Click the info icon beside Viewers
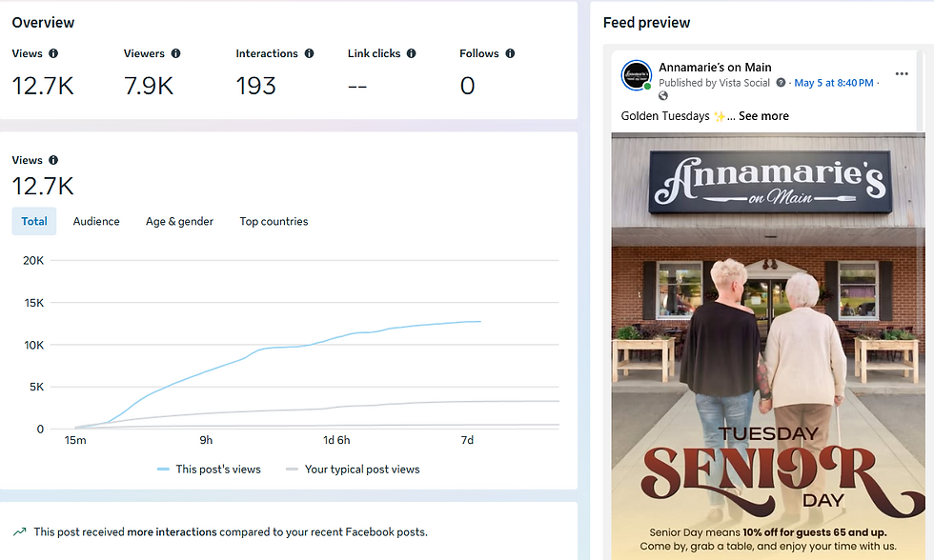The image size is (934, 560). pos(175,53)
